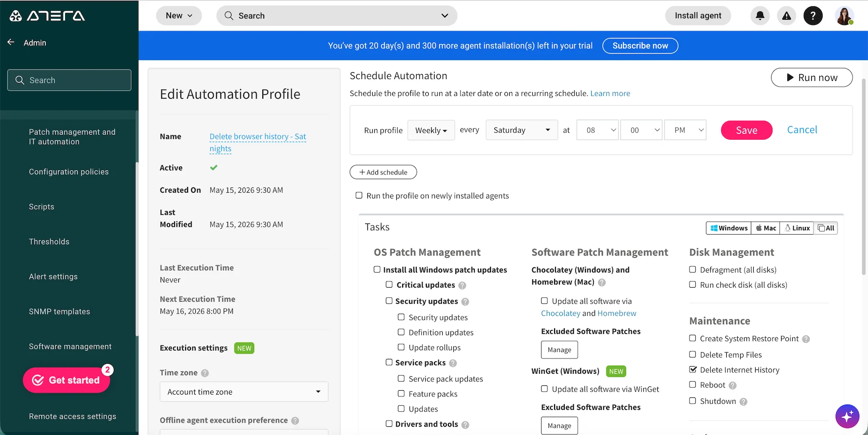Check Update all software via WinGet

click(544, 388)
